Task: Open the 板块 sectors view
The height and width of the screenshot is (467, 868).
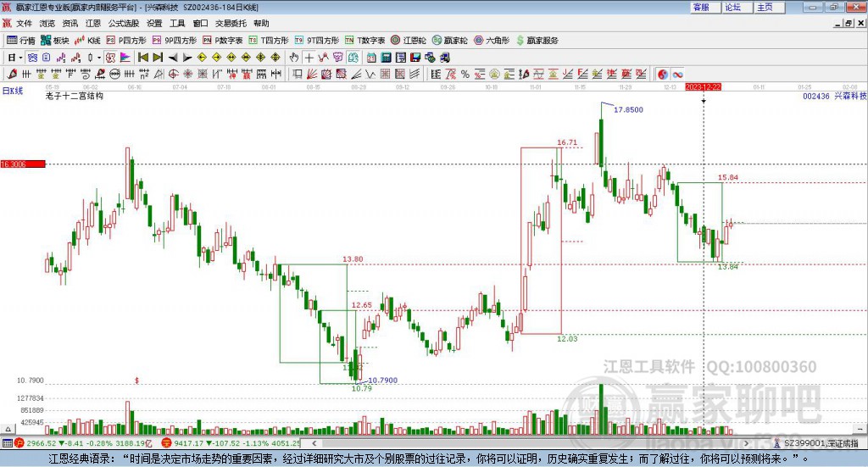Action: pos(55,41)
